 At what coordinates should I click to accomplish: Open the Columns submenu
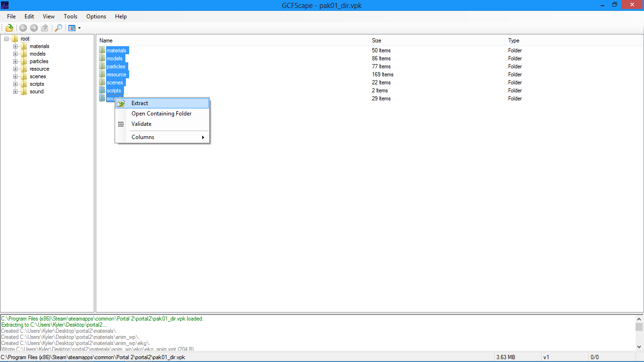[163, 137]
